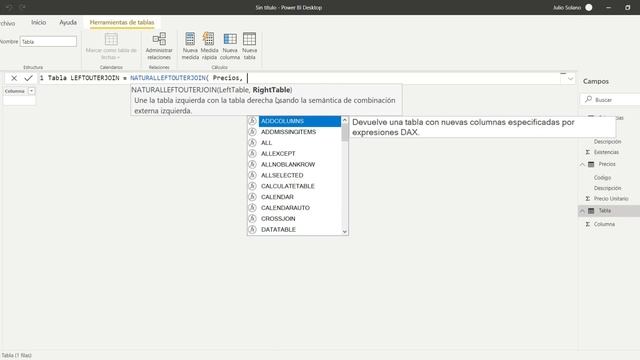Click the user account avatar
The width and height of the screenshot is (640, 360).
tap(589, 7)
